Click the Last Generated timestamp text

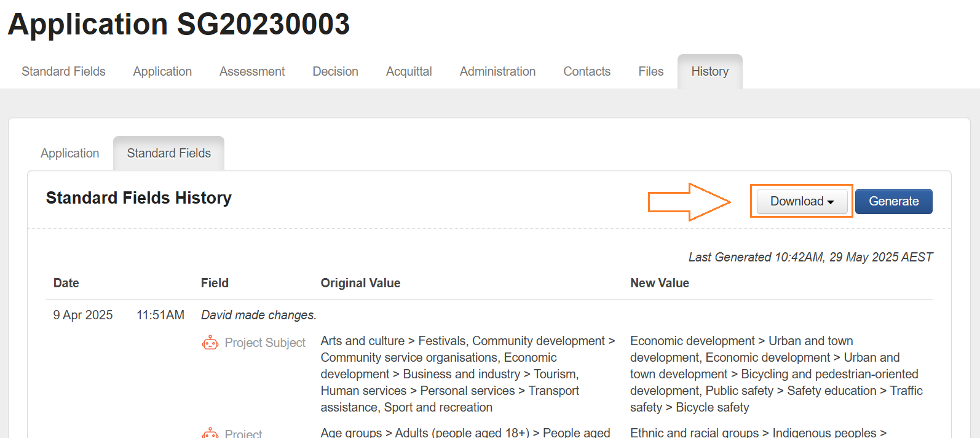click(810, 257)
